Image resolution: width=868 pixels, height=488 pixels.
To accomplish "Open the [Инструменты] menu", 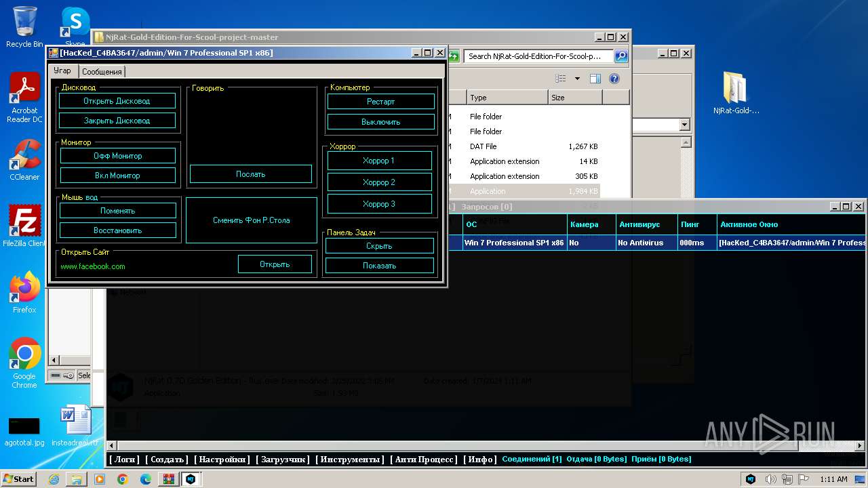I will pos(350,460).
